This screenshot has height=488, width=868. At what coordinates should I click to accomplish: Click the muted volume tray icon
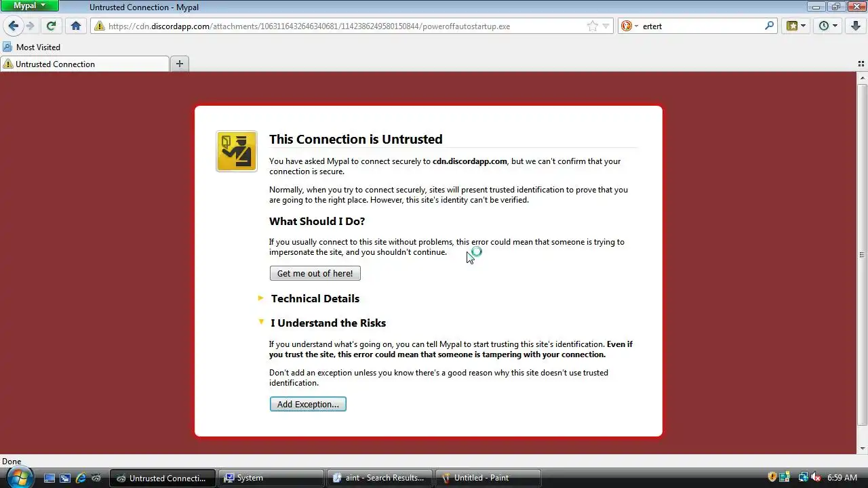[816, 477]
